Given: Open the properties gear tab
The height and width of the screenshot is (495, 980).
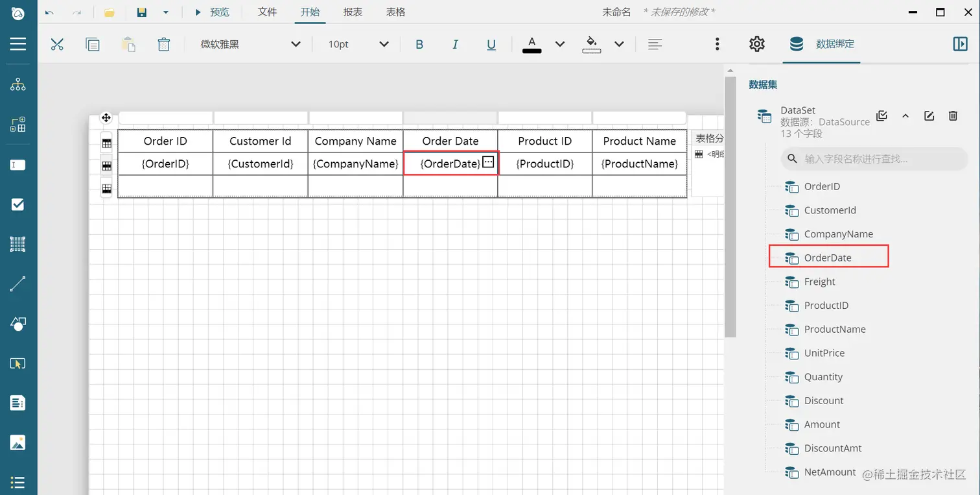Looking at the screenshot, I should point(757,43).
